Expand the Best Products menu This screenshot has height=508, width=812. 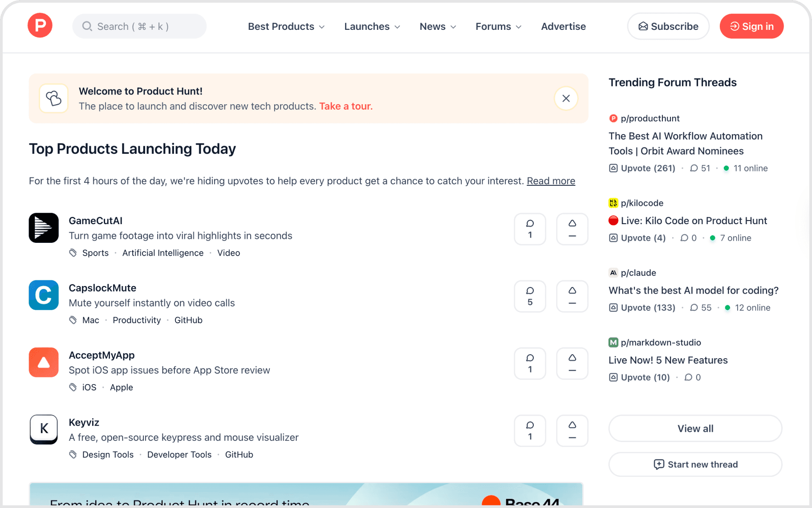coord(286,27)
